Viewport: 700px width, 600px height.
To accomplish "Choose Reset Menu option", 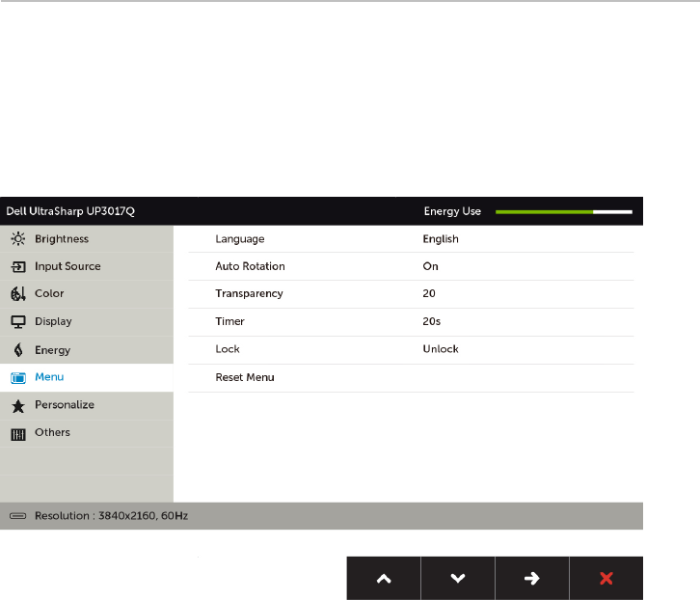I will [411, 378].
